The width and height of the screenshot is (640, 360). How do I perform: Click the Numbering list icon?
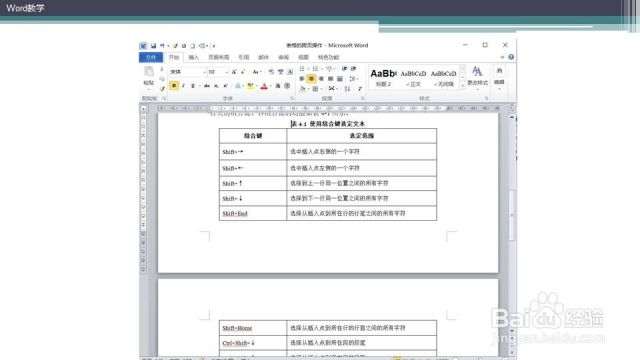315,69
